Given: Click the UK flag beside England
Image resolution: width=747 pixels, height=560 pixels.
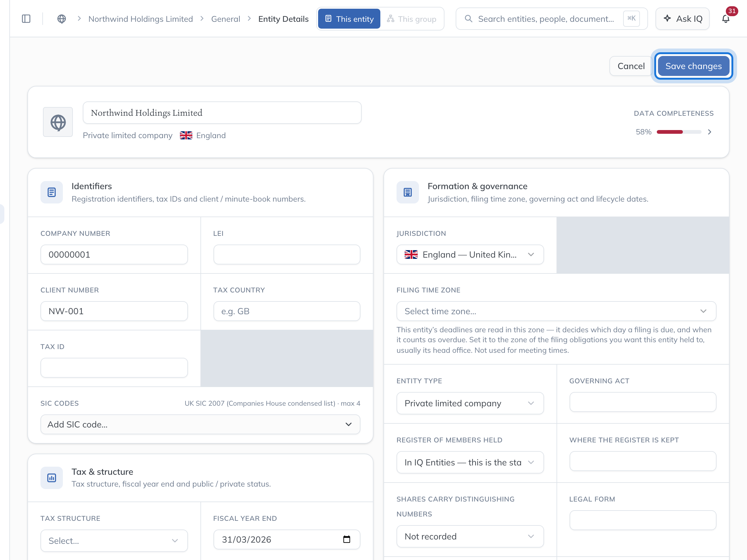Looking at the screenshot, I should point(186,135).
